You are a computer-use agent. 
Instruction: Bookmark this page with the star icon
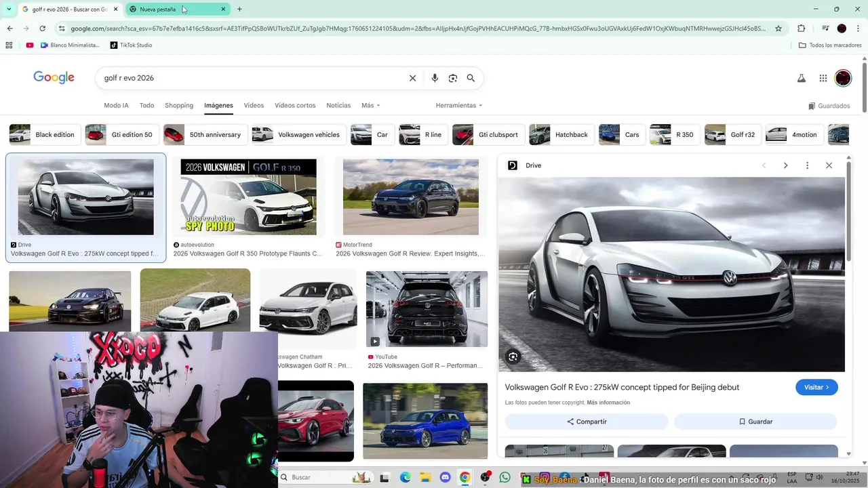[x=778, y=28]
